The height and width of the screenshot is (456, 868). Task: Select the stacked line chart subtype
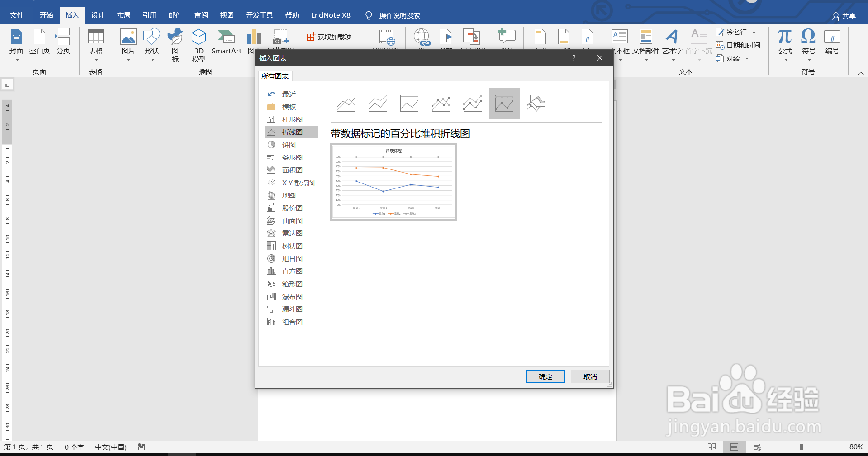click(378, 103)
